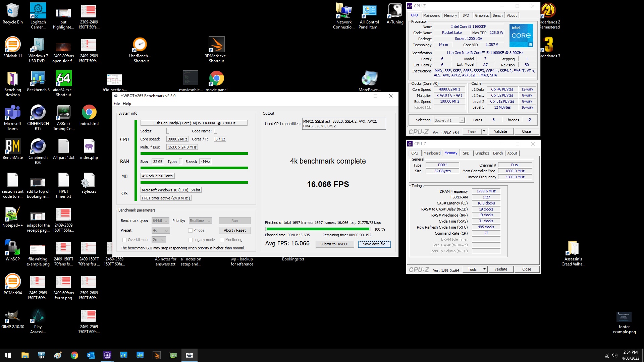Image resolution: width=644 pixels, height=362 pixels.
Task: Click Close button in lower CPU-Z window
Action: (527, 269)
